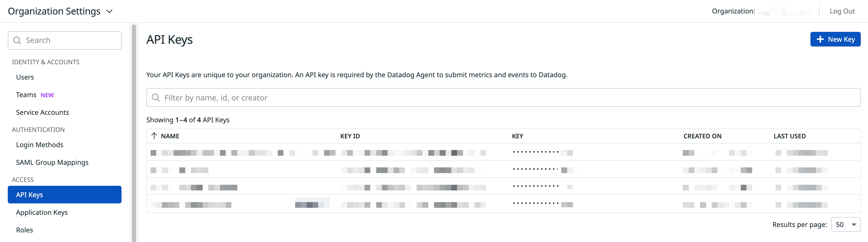Open the Service Accounts page
This screenshot has width=868, height=242.
click(x=42, y=112)
